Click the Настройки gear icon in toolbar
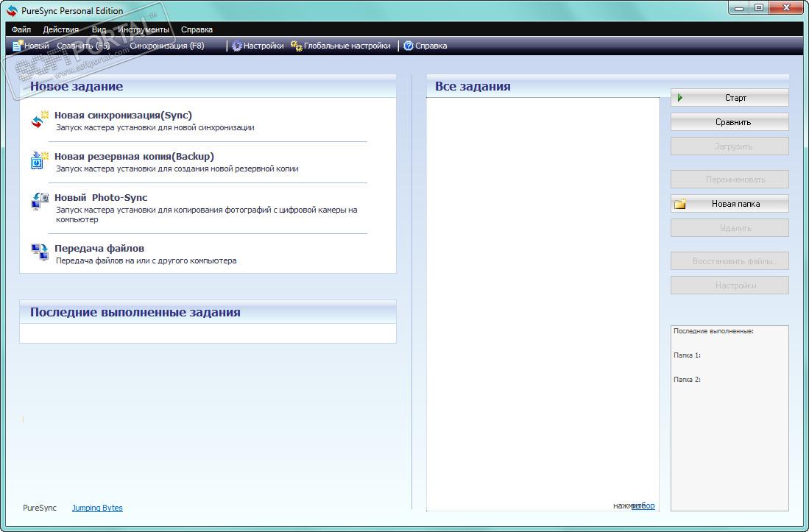 [237, 46]
